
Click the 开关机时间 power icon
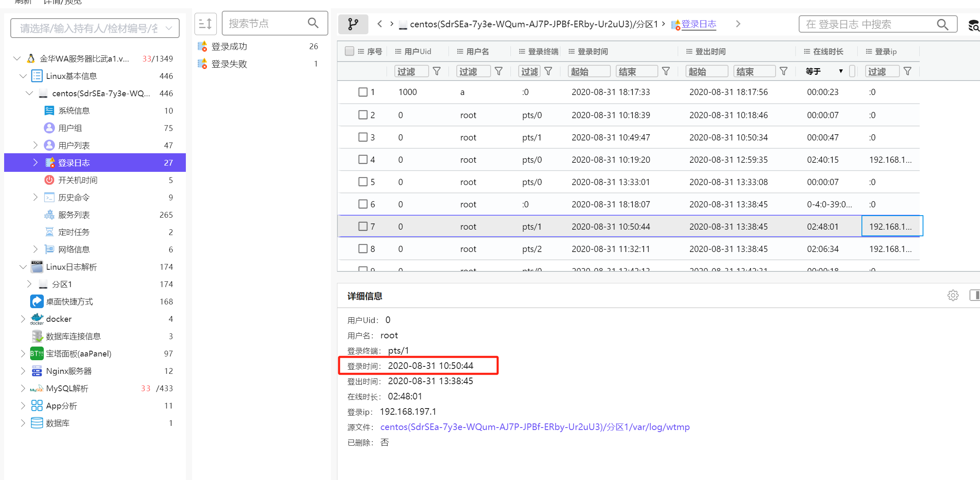(x=49, y=180)
